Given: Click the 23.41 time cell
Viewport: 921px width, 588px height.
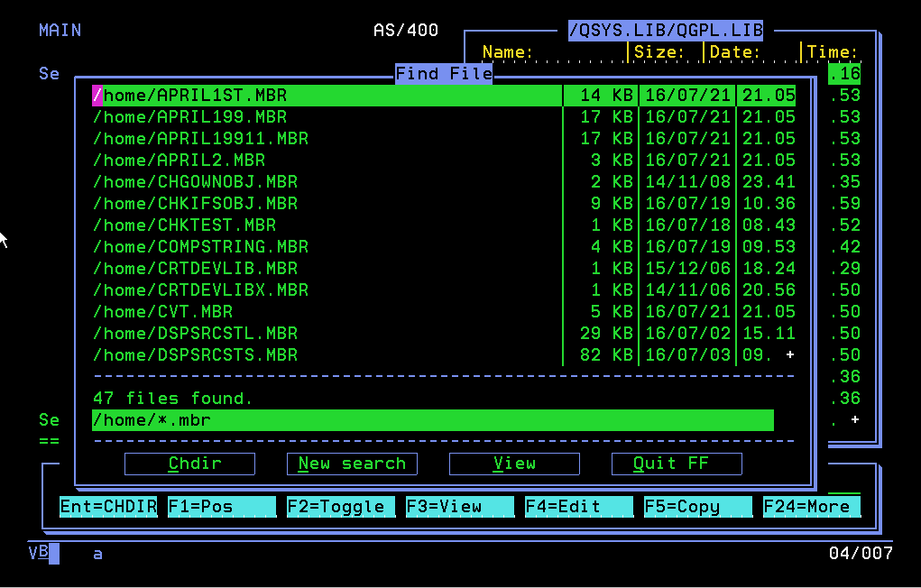Looking at the screenshot, I should [769, 182].
